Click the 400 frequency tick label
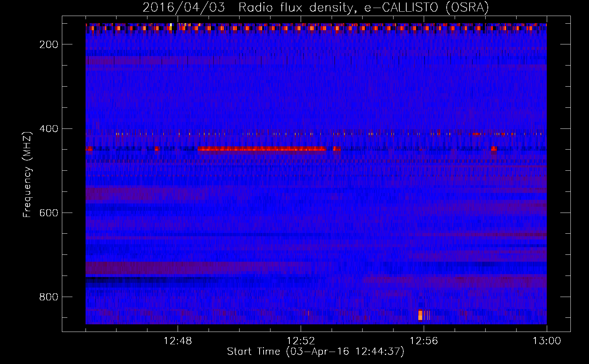The height and width of the screenshot is (364, 589). pyautogui.click(x=49, y=129)
